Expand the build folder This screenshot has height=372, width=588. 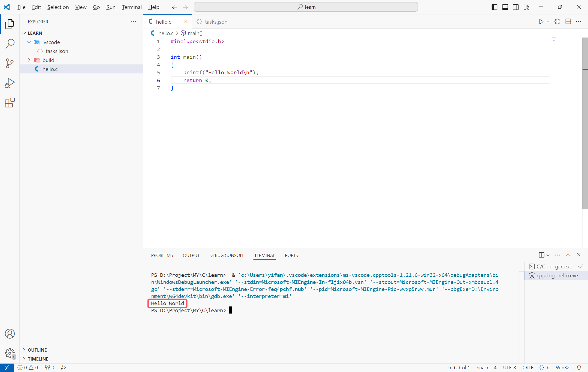pyautogui.click(x=29, y=60)
